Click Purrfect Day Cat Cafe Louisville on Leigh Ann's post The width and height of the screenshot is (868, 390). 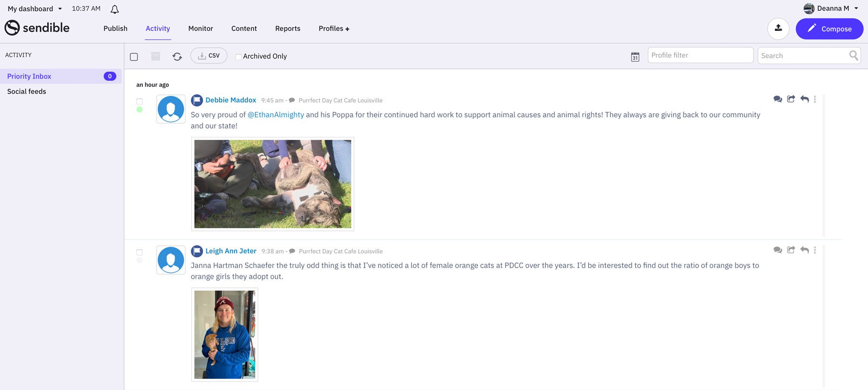pos(340,252)
